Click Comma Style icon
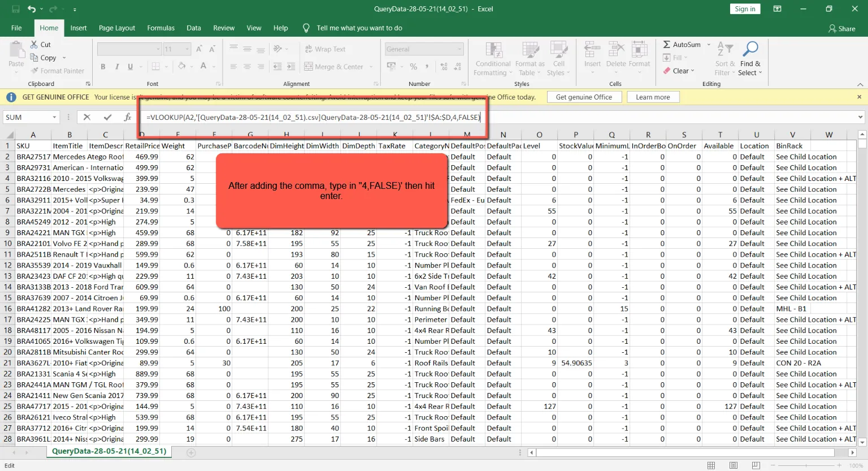This screenshot has height=471, width=868. (427, 67)
